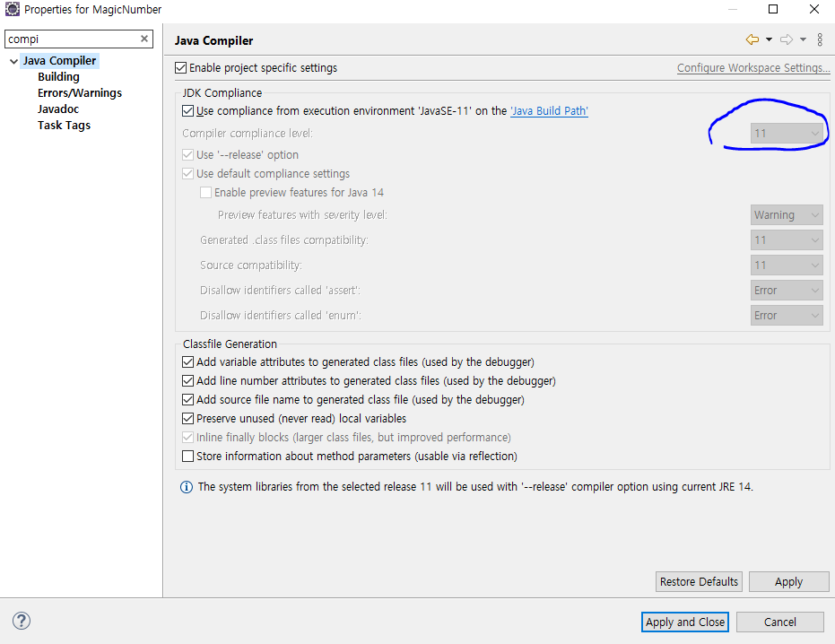Image resolution: width=835 pixels, height=644 pixels.
Task: Open Disallow identifiers 'assert' Error dropdown
Action: click(787, 291)
